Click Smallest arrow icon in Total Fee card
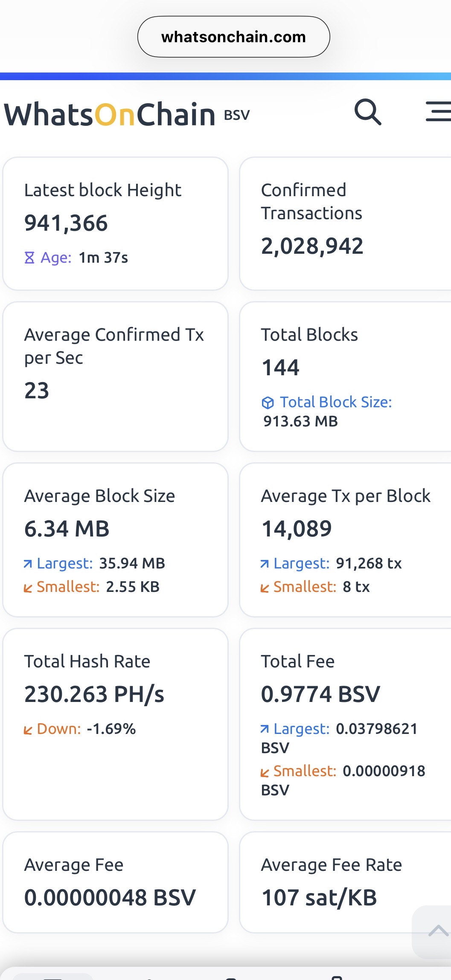451x980 pixels. coord(265,772)
